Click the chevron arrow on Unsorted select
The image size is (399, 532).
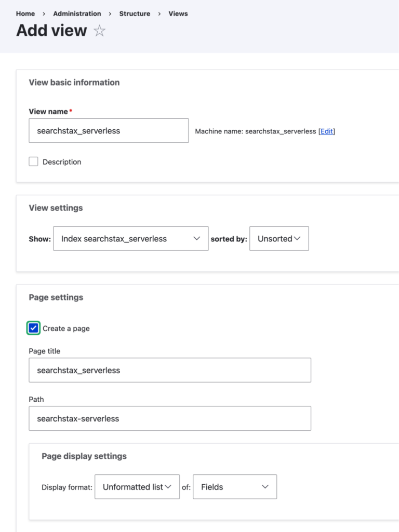coord(297,239)
